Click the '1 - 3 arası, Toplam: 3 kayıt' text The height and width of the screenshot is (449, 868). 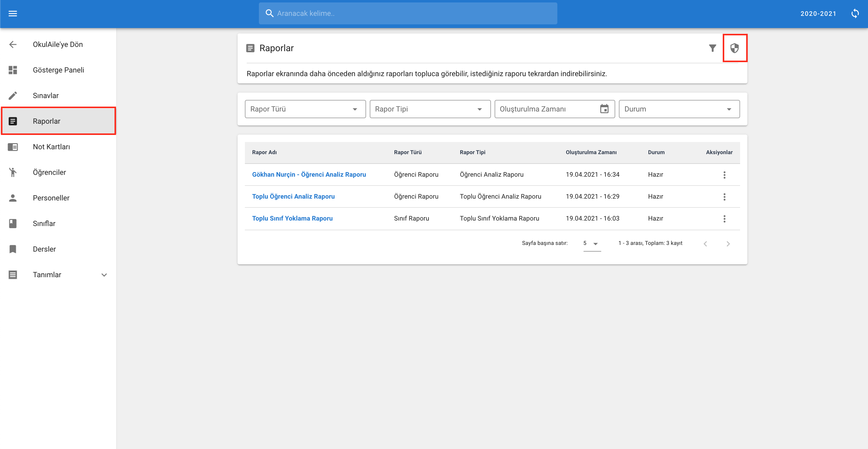pyautogui.click(x=650, y=243)
